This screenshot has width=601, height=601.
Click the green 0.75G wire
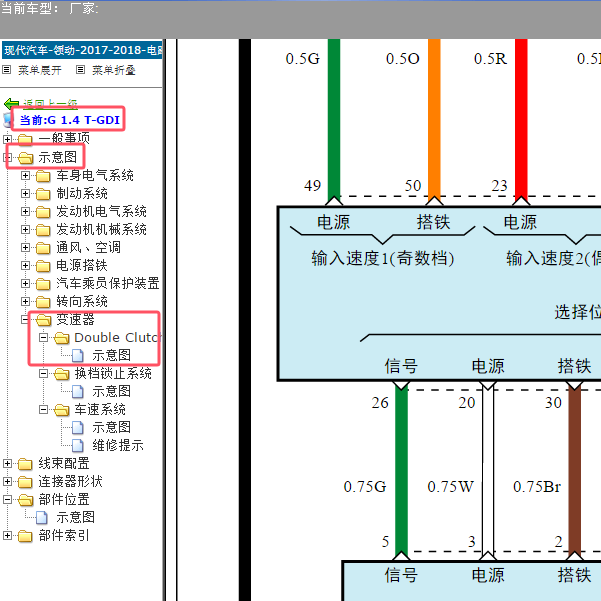[401, 470]
